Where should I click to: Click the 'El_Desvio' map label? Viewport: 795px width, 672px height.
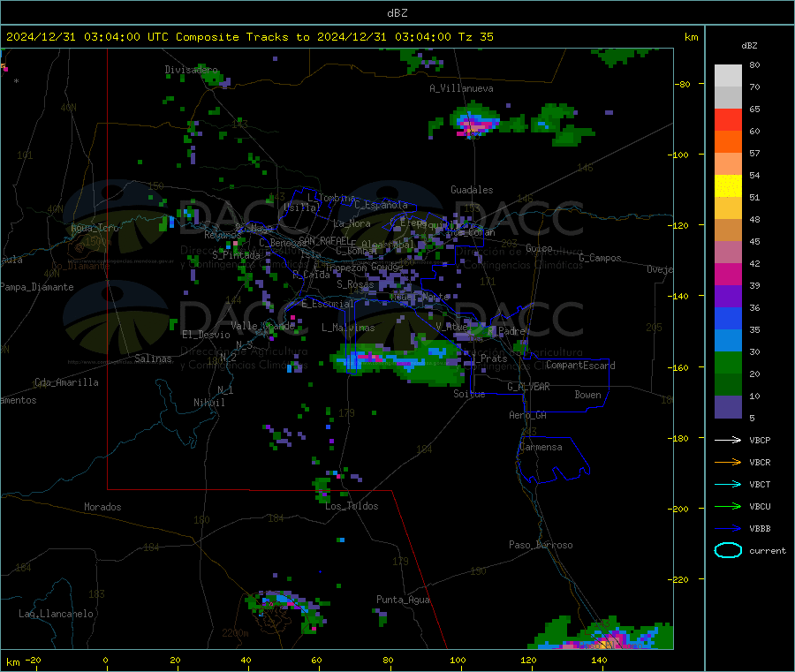[206, 335]
